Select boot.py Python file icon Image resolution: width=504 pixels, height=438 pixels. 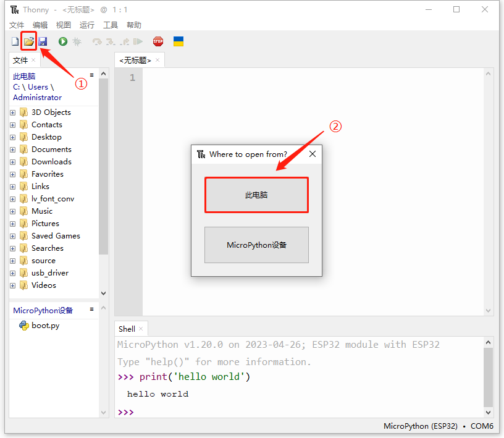point(24,326)
